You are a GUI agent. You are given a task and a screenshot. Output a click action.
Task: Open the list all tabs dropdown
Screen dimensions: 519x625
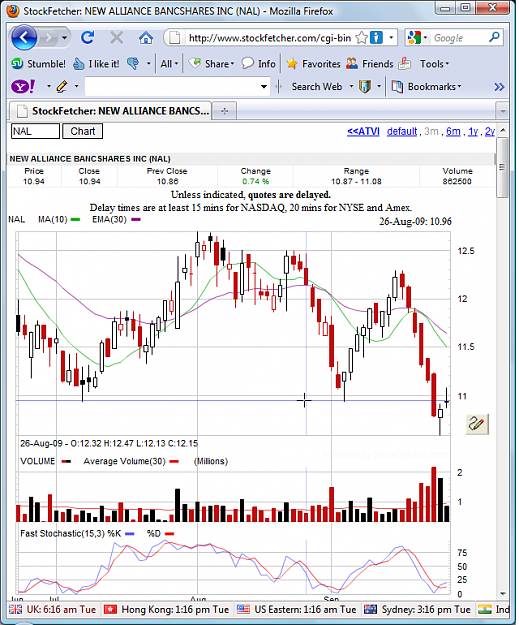coord(503,111)
